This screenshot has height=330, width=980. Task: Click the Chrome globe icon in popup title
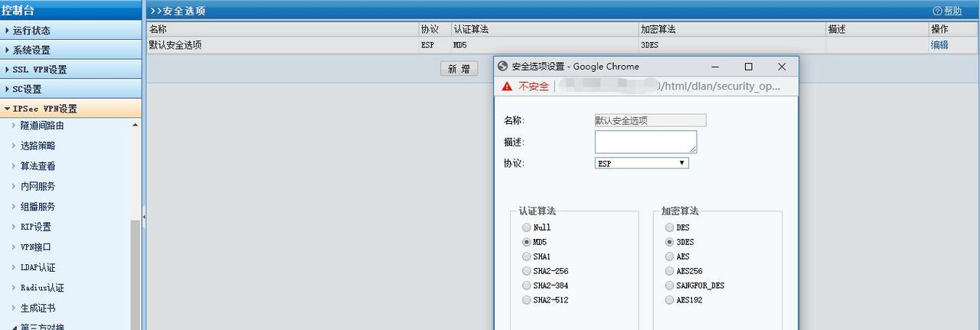(x=503, y=67)
